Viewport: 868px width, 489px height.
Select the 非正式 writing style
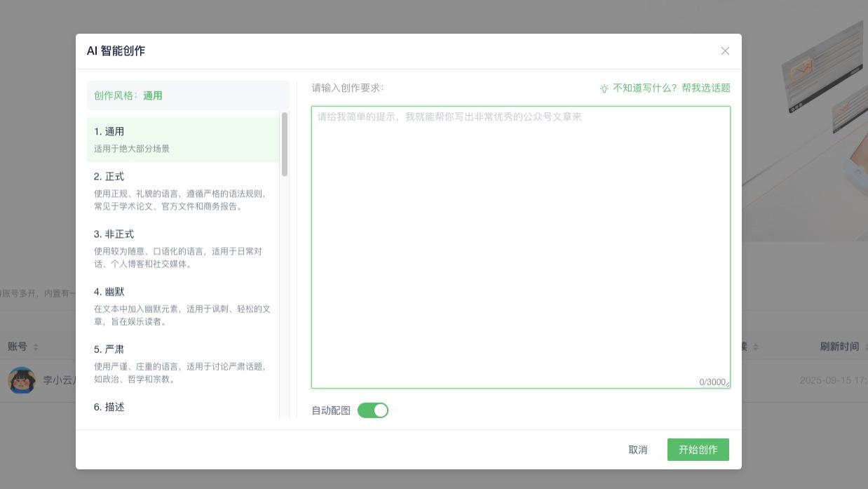184,249
